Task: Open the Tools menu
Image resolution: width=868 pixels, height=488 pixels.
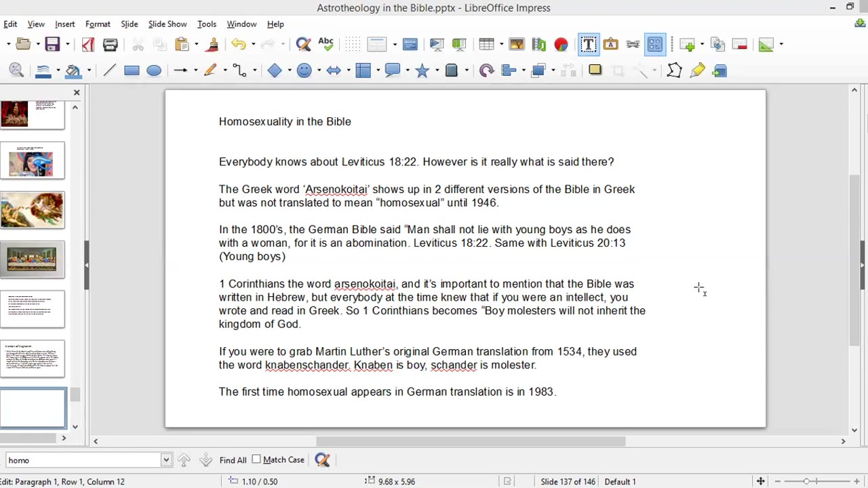Action: point(207,24)
